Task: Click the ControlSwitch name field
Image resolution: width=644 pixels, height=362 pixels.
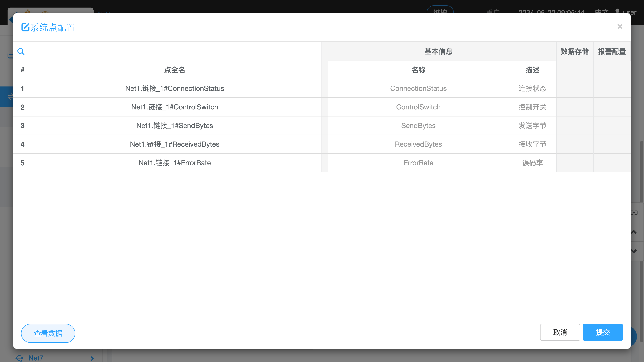Action: click(418, 107)
